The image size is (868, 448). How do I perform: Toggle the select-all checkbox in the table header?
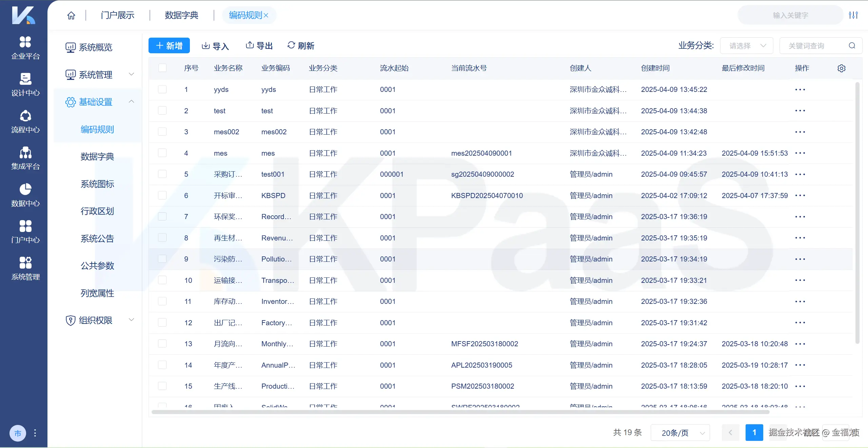coord(162,68)
